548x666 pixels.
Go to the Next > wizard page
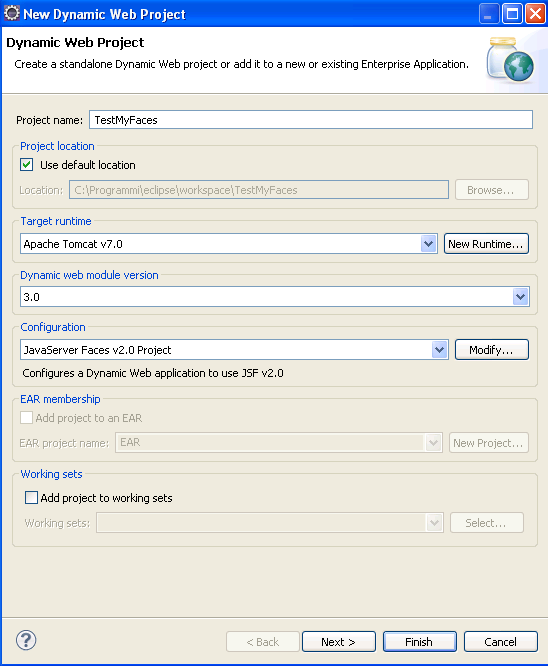click(339, 641)
